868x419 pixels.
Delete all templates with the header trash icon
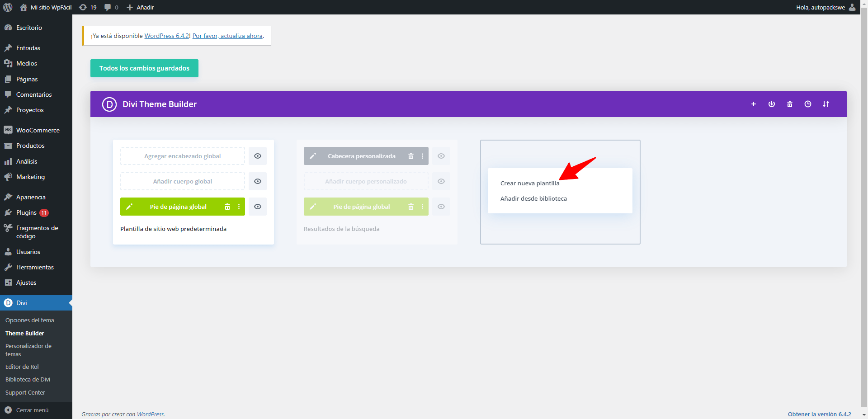pos(790,104)
